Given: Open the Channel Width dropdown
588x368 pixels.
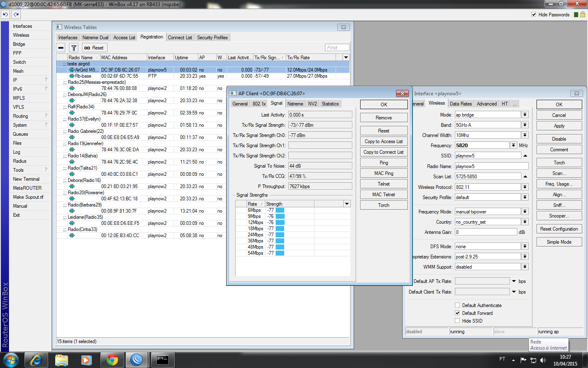Looking at the screenshot, I should (x=525, y=135).
